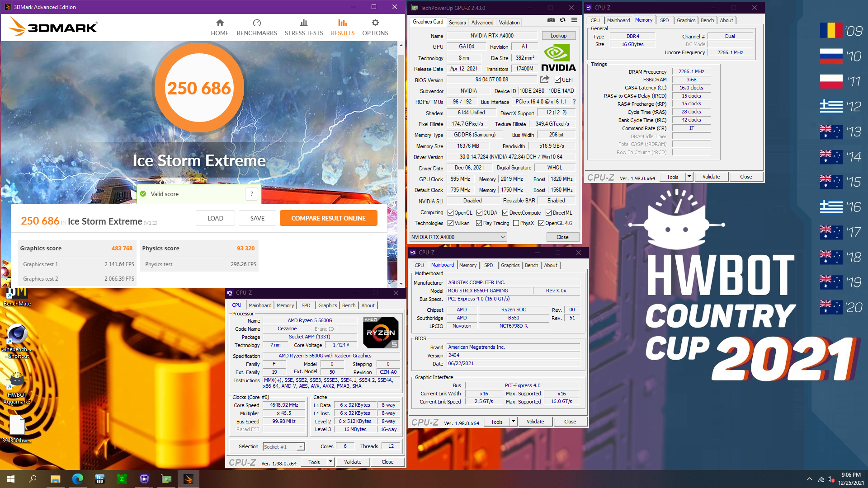Open Cinebench shortcut on desktop
The width and height of the screenshot is (868, 488).
(x=17, y=342)
